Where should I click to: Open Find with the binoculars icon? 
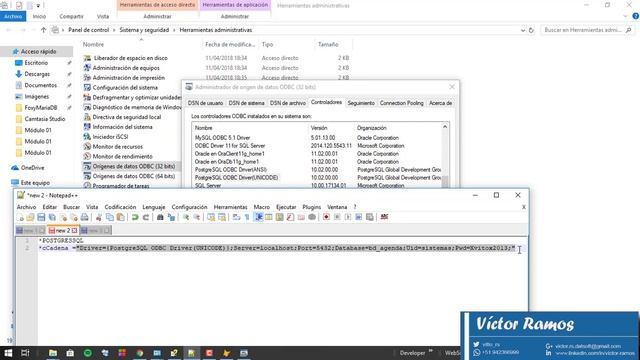click(x=160, y=217)
